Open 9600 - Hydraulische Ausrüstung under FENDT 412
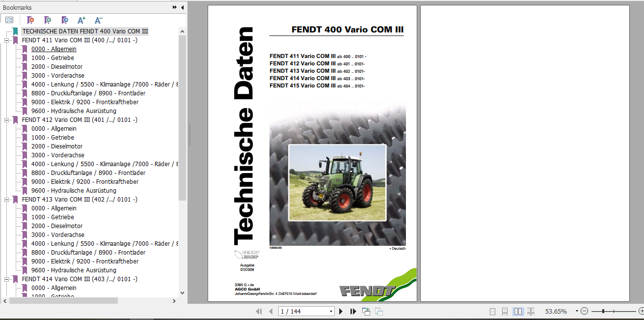 point(74,191)
